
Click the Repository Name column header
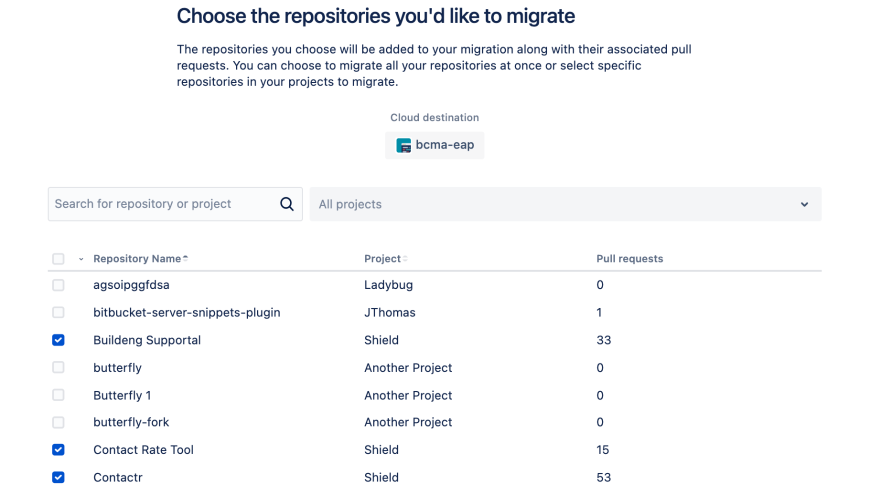point(137,259)
